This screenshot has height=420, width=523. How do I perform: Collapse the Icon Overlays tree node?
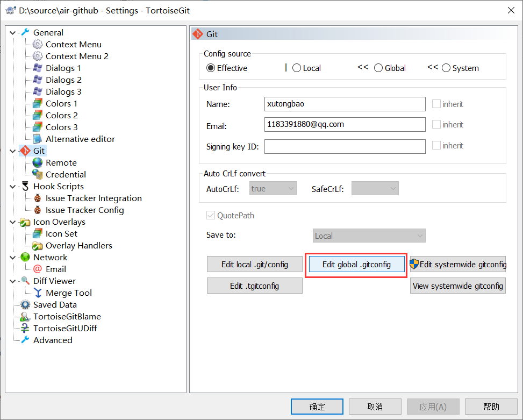click(13, 222)
